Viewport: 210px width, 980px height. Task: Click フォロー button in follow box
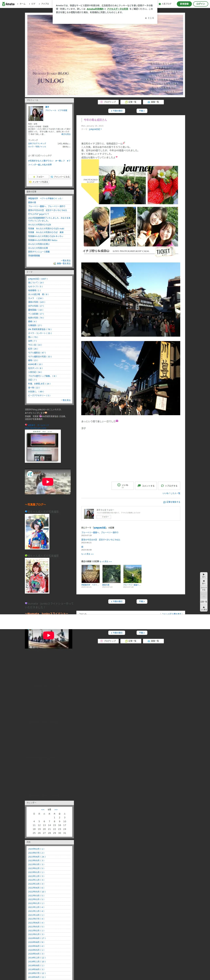104,517
